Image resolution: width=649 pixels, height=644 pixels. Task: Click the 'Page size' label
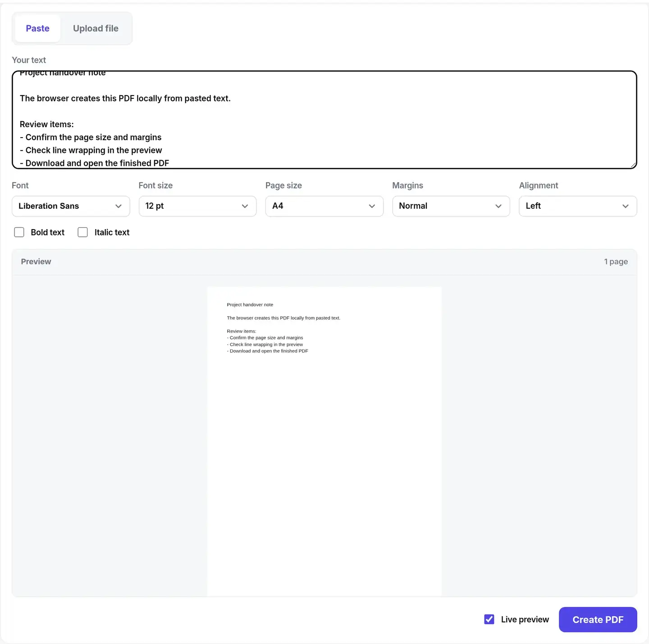pyautogui.click(x=283, y=185)
